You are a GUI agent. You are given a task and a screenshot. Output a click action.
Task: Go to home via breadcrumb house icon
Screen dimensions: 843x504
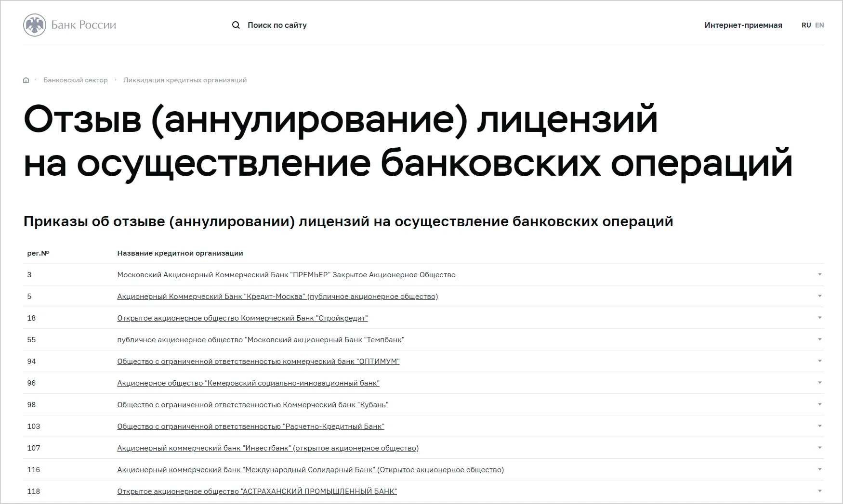click(26, 80)
